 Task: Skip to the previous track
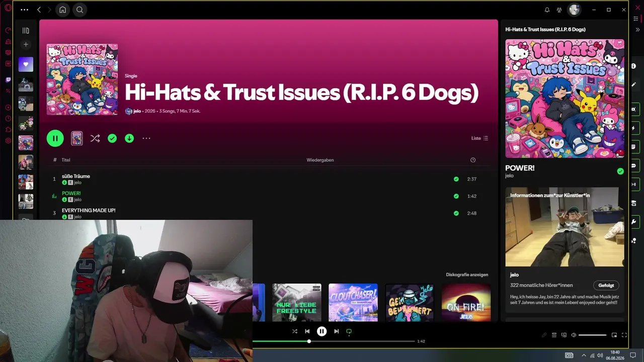click(307, 331)
